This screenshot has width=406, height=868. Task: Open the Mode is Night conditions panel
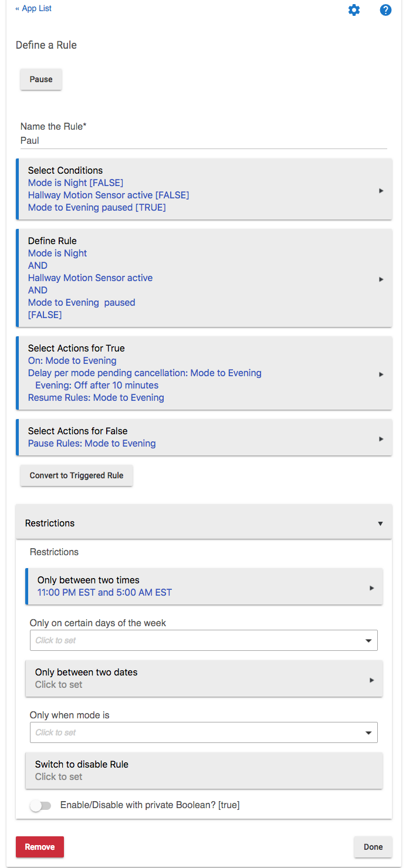tap(204, 189)
